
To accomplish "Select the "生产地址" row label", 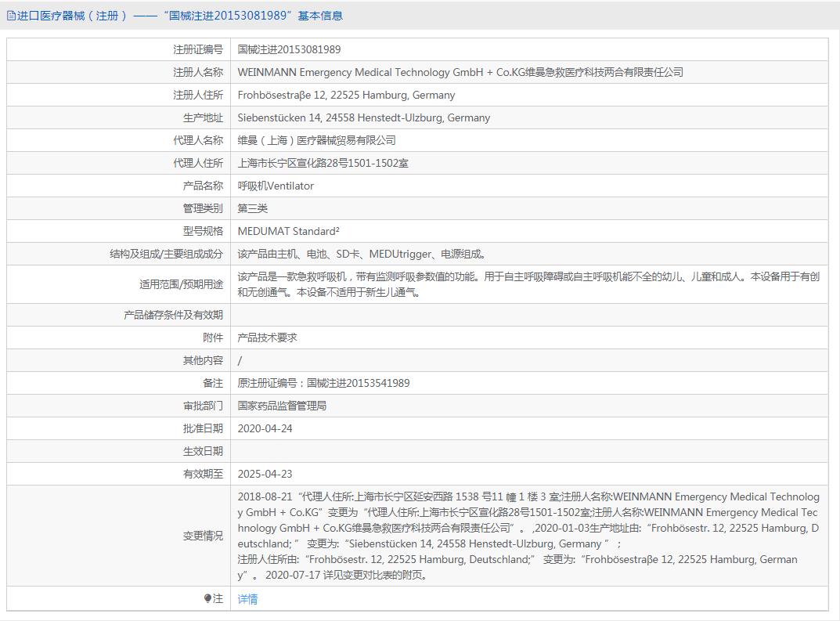I will click(203, 118).
